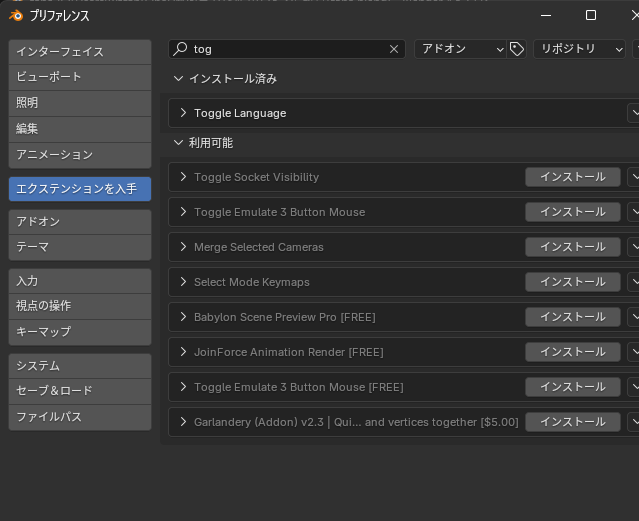Open the アドオン type dropdown

[x=461, y=49]
